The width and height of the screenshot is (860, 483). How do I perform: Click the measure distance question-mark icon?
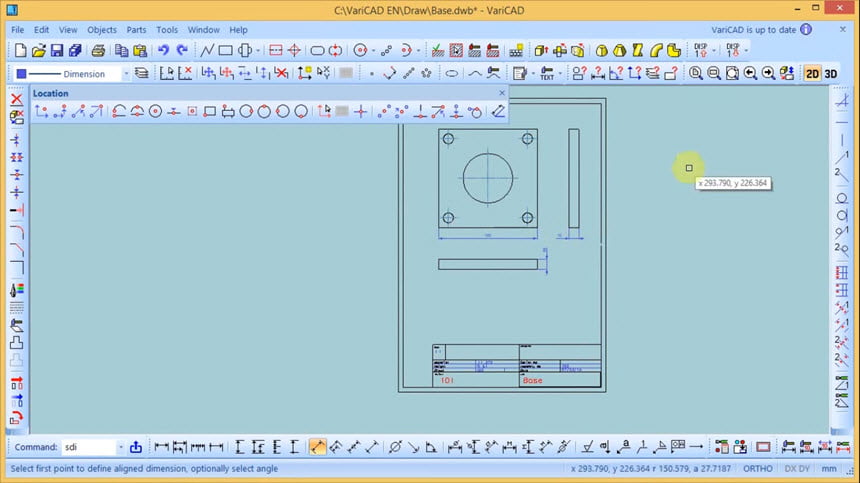click(598, 73)
